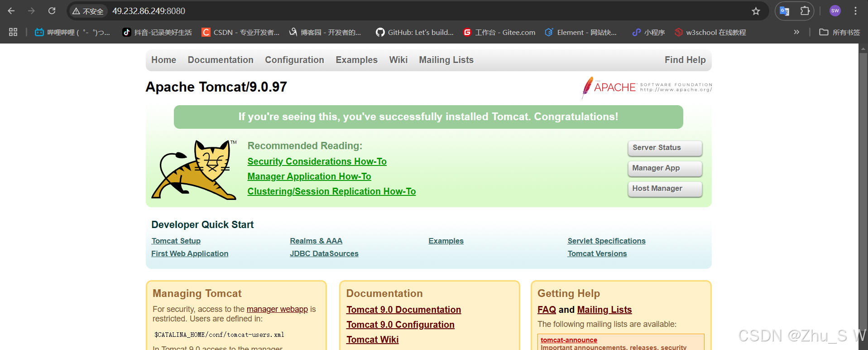
Task: Open the Element bookmark
Action: click(580, 32)
